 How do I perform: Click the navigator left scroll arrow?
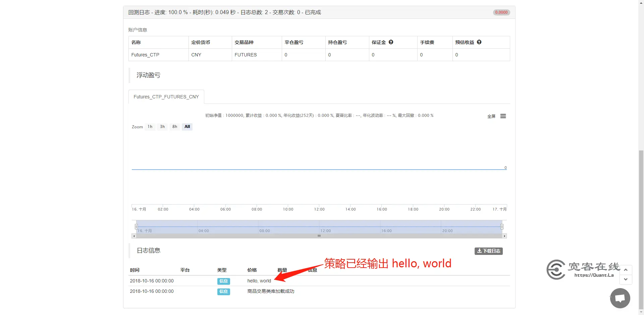coord(134,236)
